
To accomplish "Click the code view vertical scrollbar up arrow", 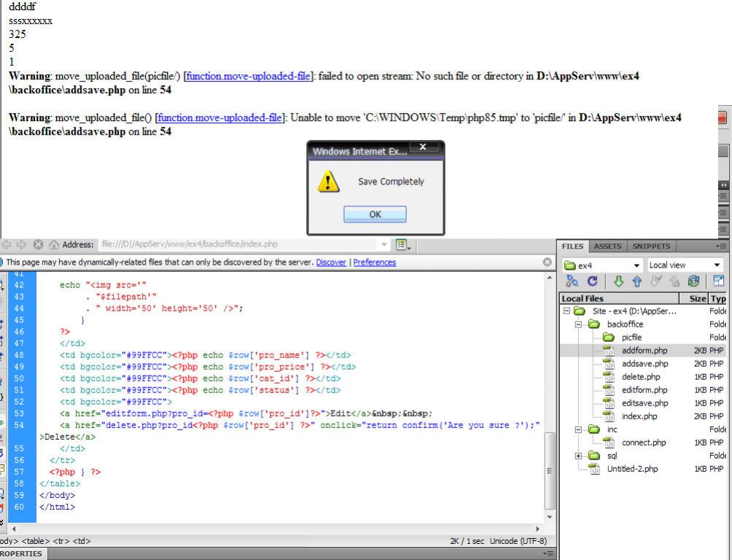I will 550,278.
